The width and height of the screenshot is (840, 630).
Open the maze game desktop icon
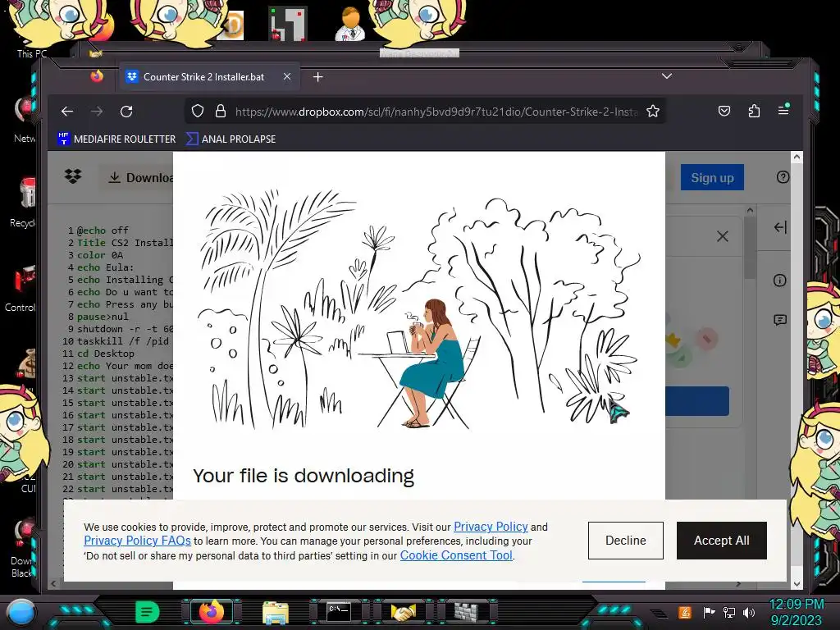click(288, 23)
